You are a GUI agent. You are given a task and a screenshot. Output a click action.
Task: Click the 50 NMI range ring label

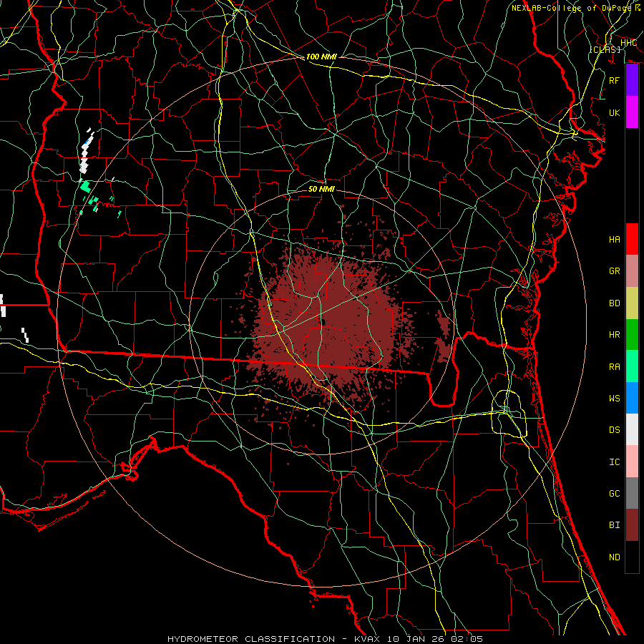pos(321,189)
